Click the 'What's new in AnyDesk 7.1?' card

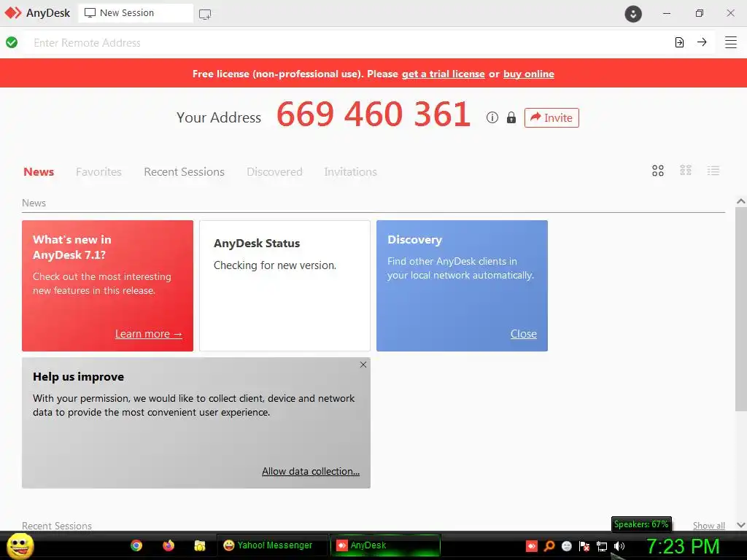(108, 286)
